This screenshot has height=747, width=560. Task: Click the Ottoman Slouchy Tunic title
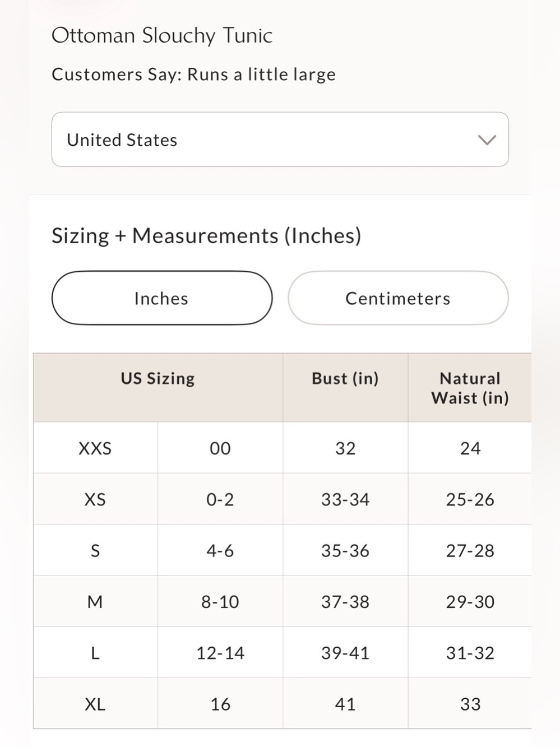pos(162,36)
